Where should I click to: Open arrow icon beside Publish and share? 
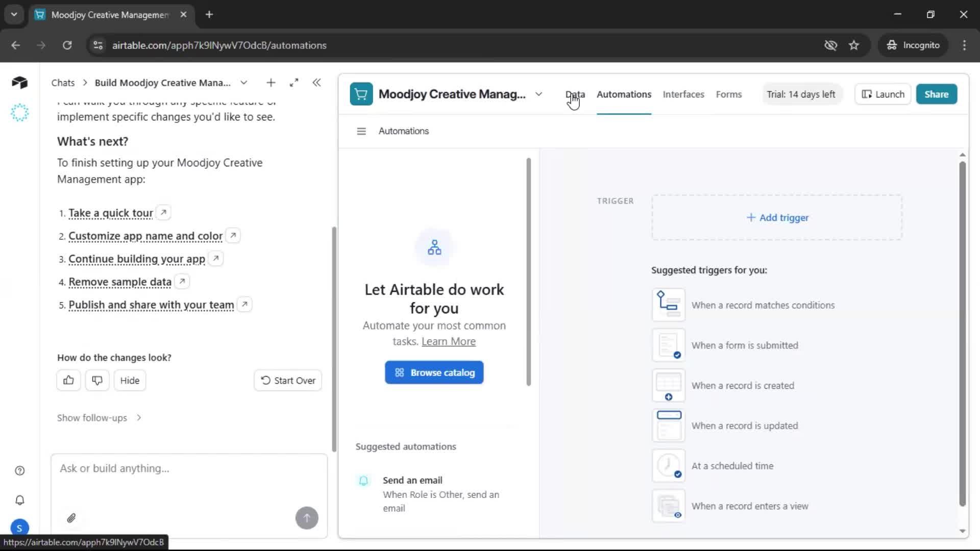point(245,304)
